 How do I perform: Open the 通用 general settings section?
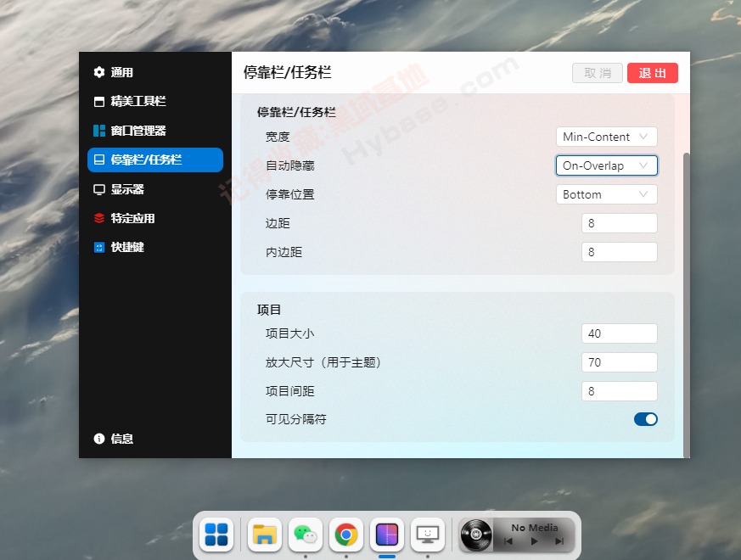click(155, 72)
